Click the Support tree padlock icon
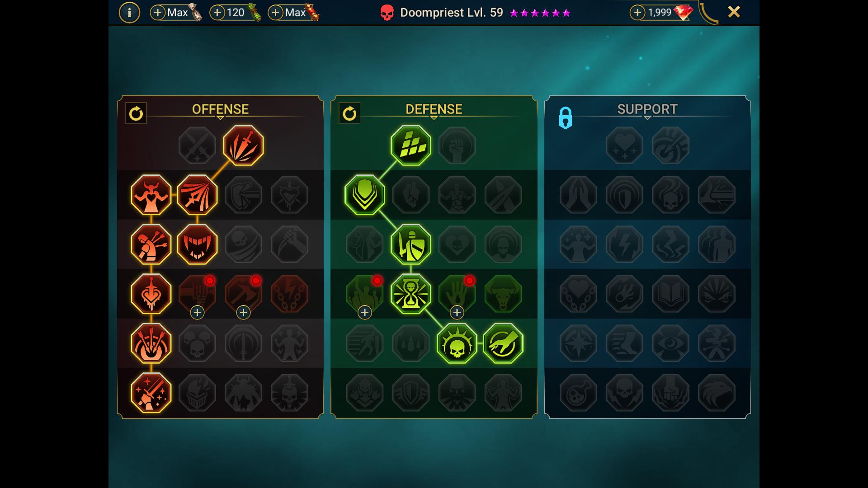Screen dimensions: 868x488 click(x=565, y=118)
